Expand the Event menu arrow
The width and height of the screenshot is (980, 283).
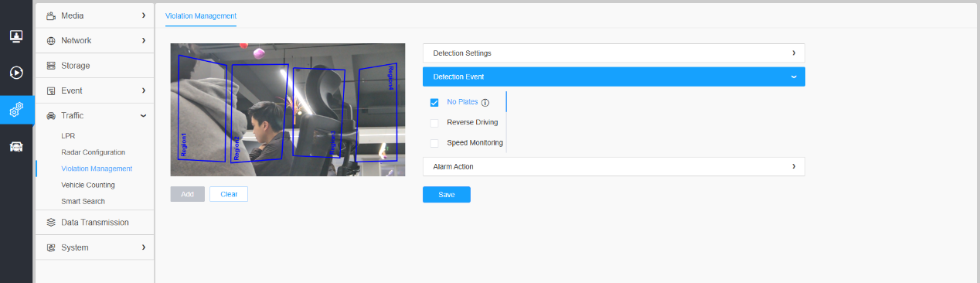(x=143, y=90)
